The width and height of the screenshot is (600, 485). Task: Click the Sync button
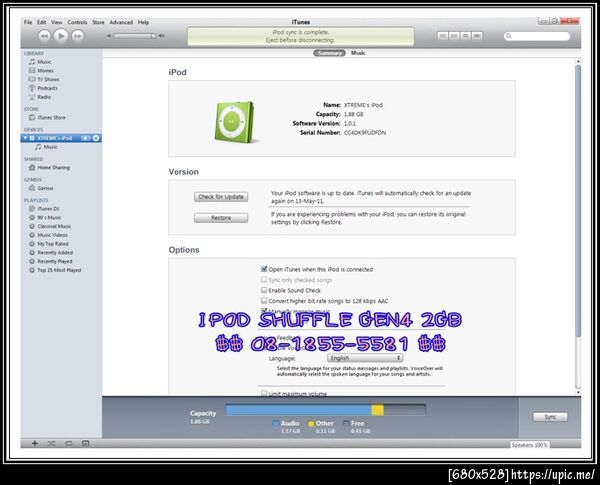(550, 417)
